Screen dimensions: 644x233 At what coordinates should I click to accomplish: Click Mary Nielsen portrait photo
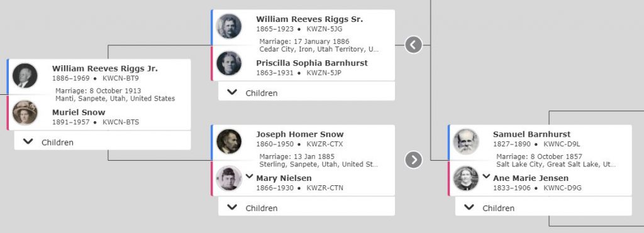click(229, 178)
